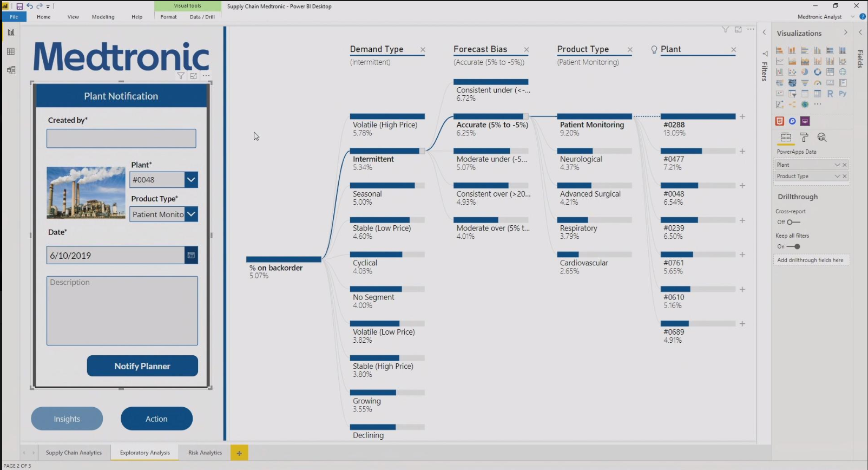Select the HTML5 custom visual icon
Image resolution: width=868 pixels, height=470 pixels.
[x=780, y=121]
